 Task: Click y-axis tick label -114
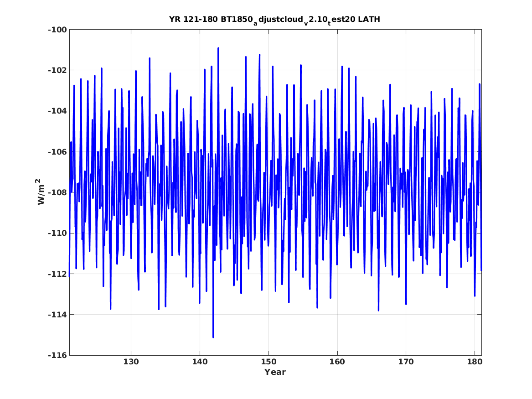pyautogui.click(x=57, y=315)
